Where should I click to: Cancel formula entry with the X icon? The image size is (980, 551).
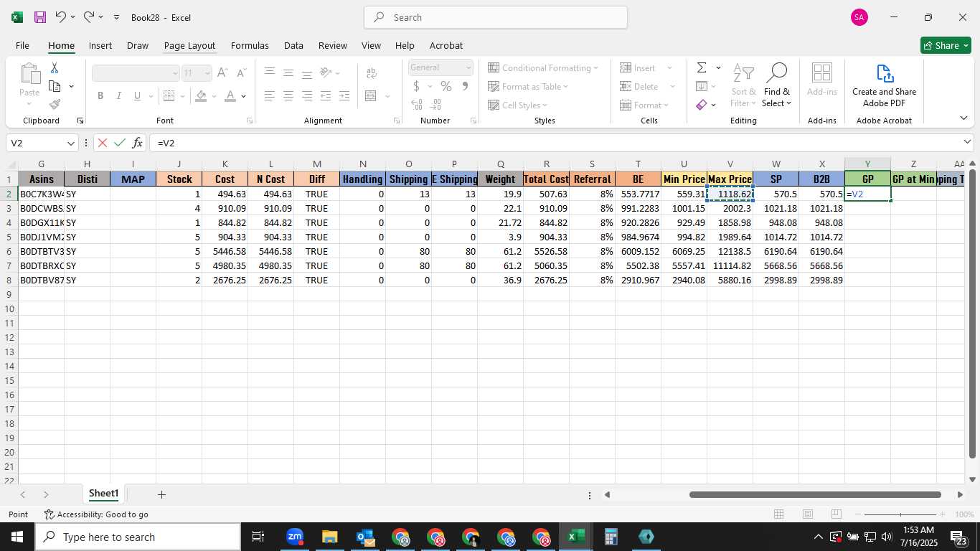pyautogui.click(x=103, y=143)
